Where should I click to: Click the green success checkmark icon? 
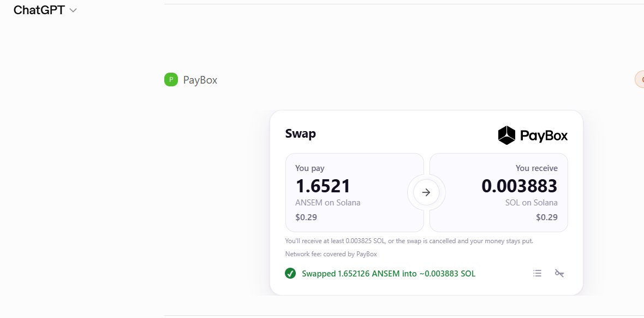click(x=290, y=273)
